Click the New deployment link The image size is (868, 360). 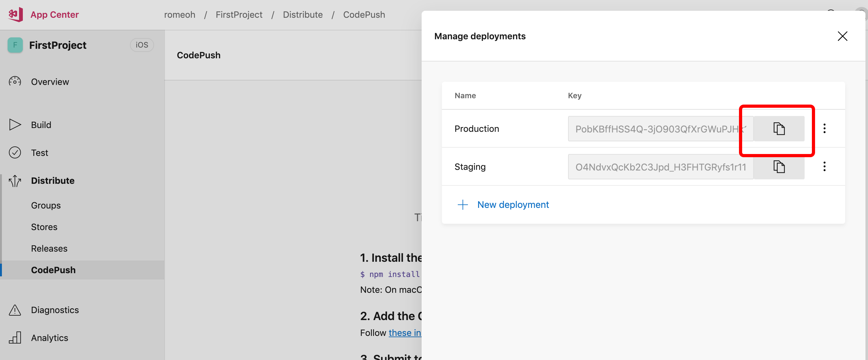[x=513, y=205]
